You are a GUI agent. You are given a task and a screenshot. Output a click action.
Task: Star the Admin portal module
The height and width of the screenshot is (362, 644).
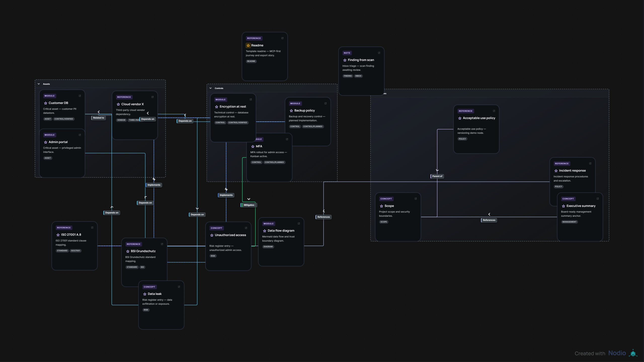click(x=46, y=142)
